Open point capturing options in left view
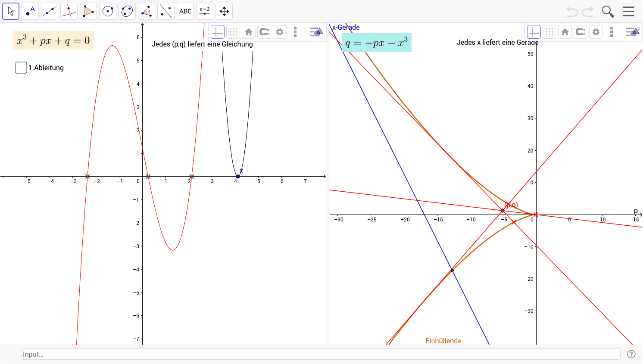This screenshot has width=643, height=364. pos(264,32)
